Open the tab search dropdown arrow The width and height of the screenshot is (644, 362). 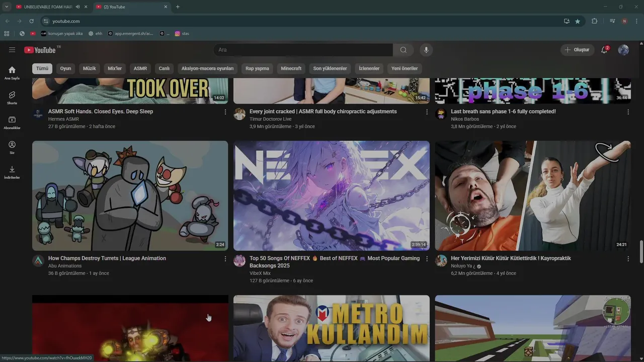point(7,7)
